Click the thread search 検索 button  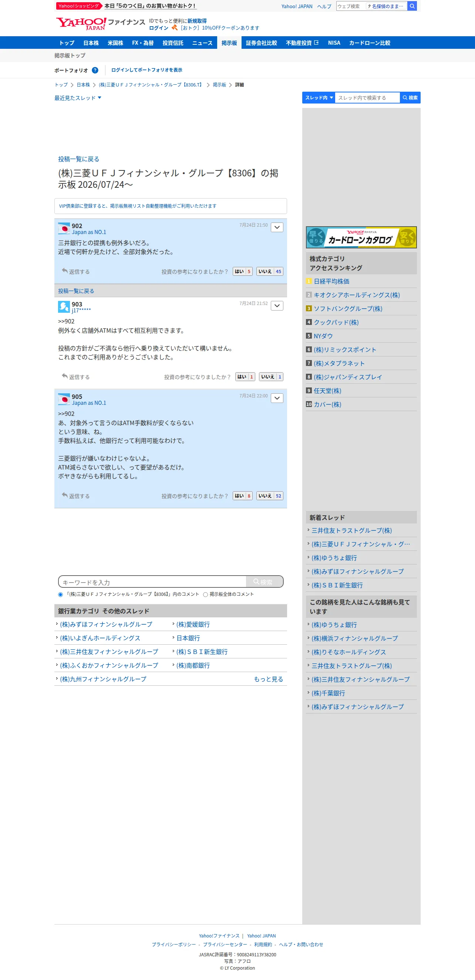click(x=410, y=98)
